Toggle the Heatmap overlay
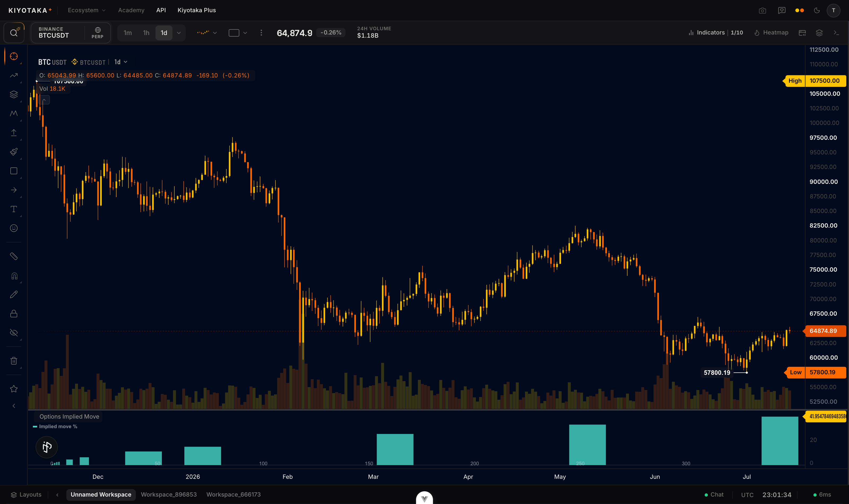 (771, 33)
